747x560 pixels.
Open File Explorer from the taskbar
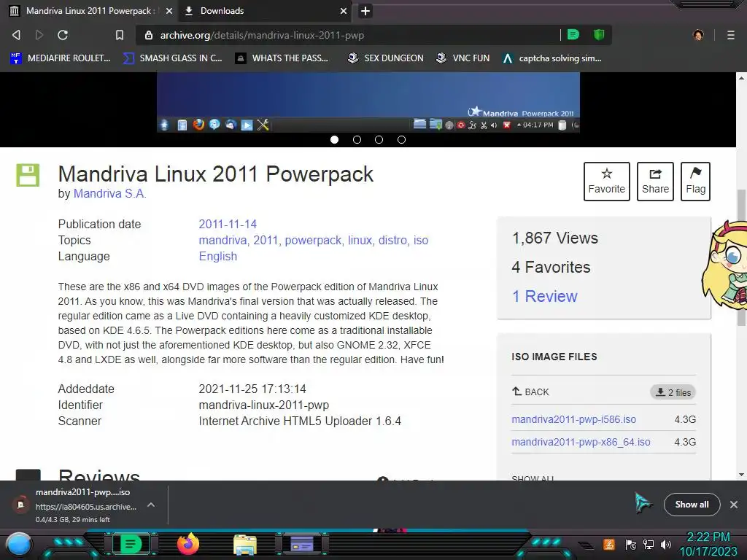pos(245,545)
